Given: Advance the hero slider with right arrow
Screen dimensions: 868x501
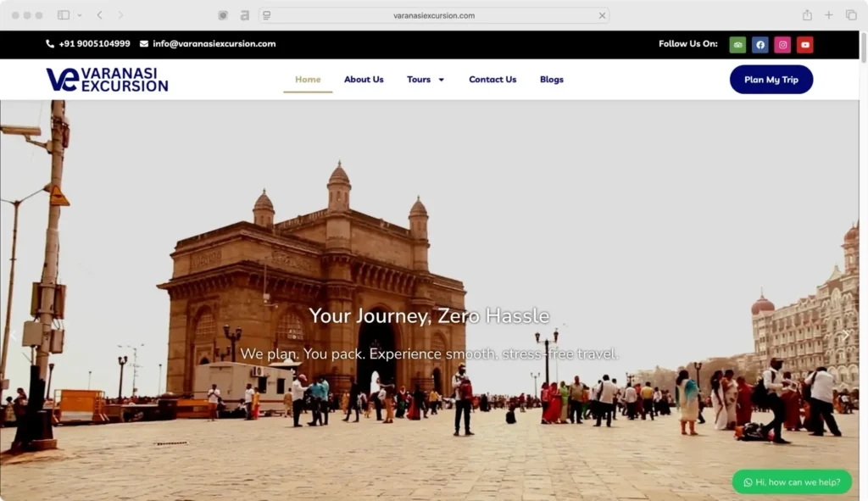Looking at the screenshot, I should (x=846, y=333).
